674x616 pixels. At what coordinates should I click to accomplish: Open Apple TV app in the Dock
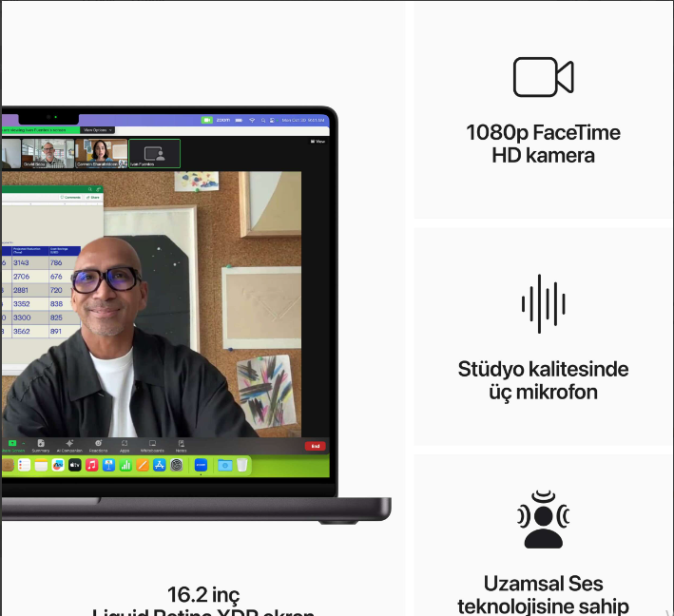[75, 465]
